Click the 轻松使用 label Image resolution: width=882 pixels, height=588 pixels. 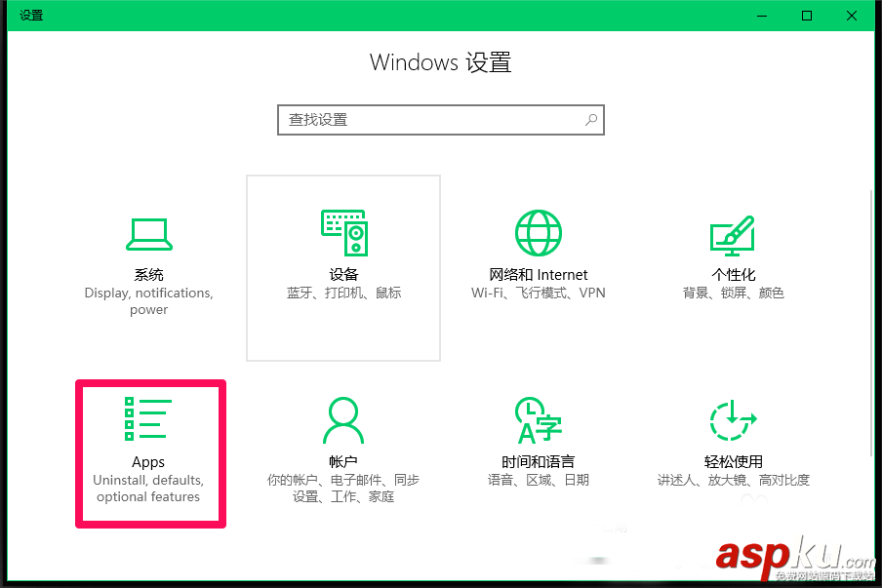[x=734, y=462]
